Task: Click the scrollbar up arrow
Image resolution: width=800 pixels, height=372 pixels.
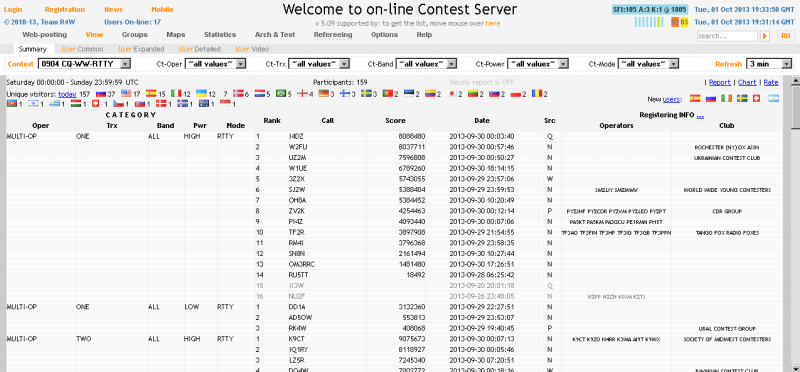Action: [x=795, y=81]
